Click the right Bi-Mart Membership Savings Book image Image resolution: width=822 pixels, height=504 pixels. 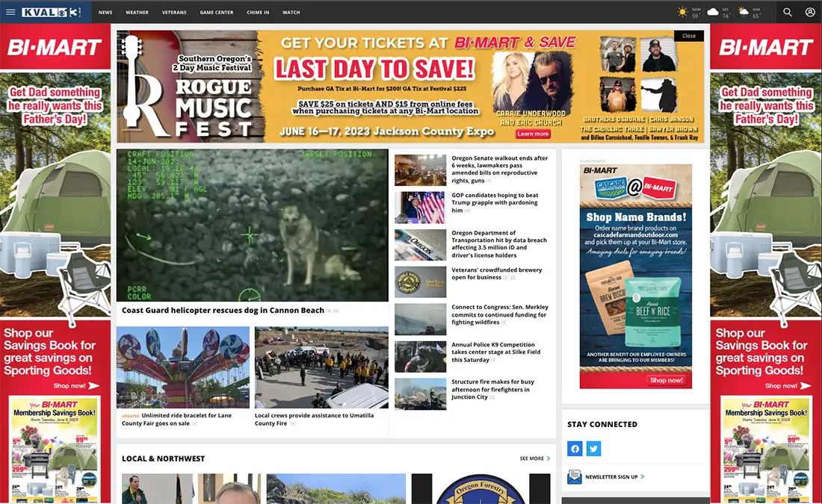click(767, 449)
